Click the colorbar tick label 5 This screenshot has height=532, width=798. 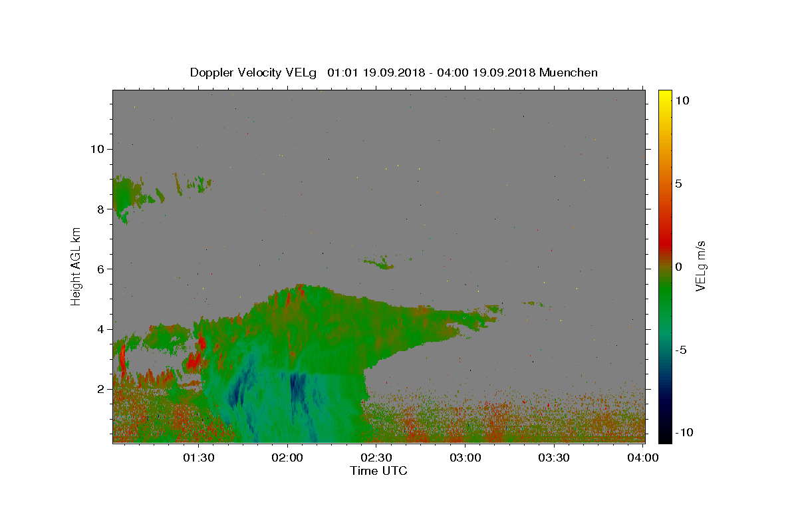[x=679, y=184]
